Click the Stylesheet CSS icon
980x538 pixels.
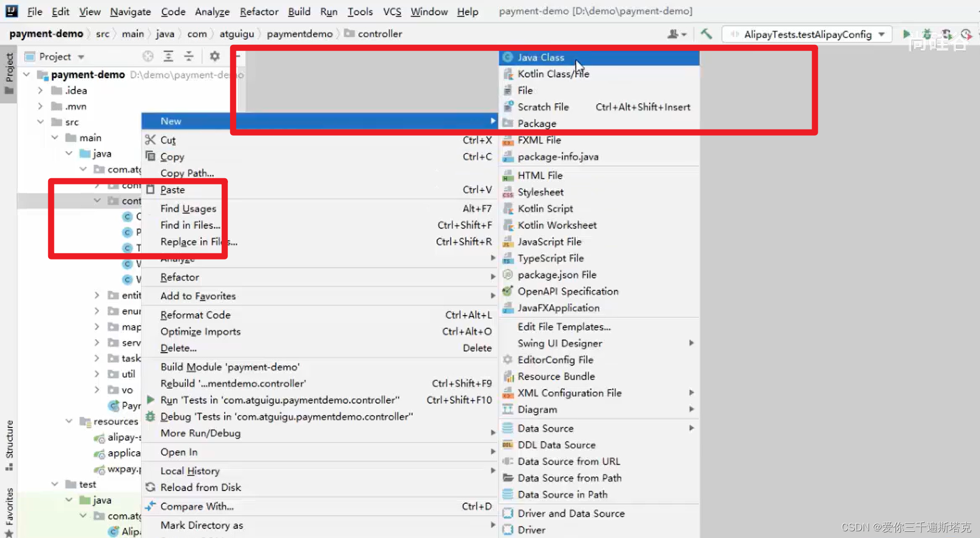(508, 192)
